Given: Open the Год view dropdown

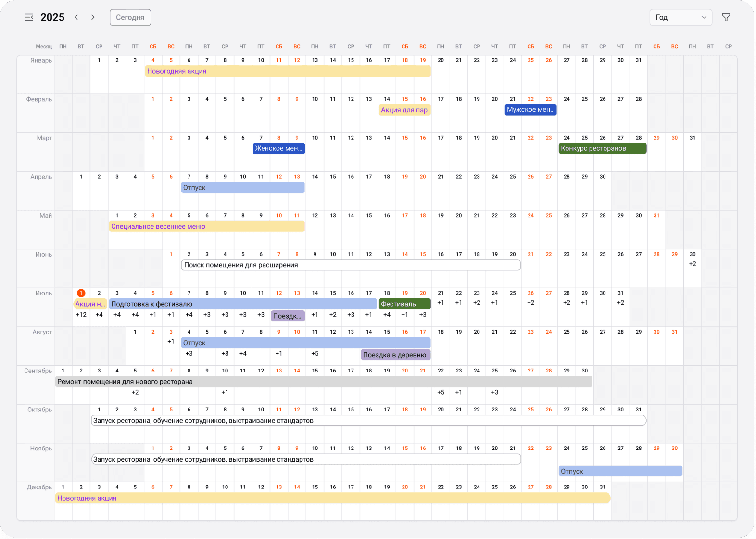Looking at the screenshot, I should pyautogui.click(x=680, y=17).
